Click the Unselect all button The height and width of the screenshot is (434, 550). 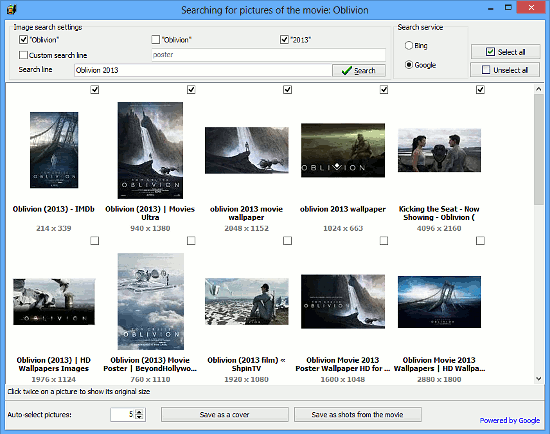(505, 70)
